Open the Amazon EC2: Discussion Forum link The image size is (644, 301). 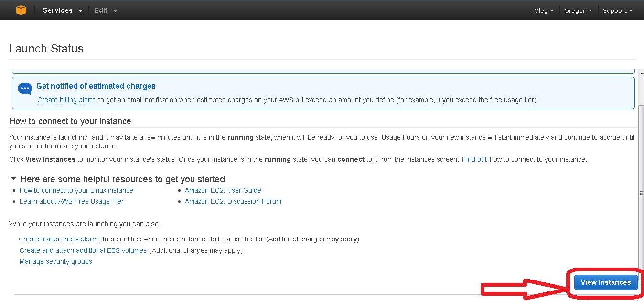coord(233,201)
